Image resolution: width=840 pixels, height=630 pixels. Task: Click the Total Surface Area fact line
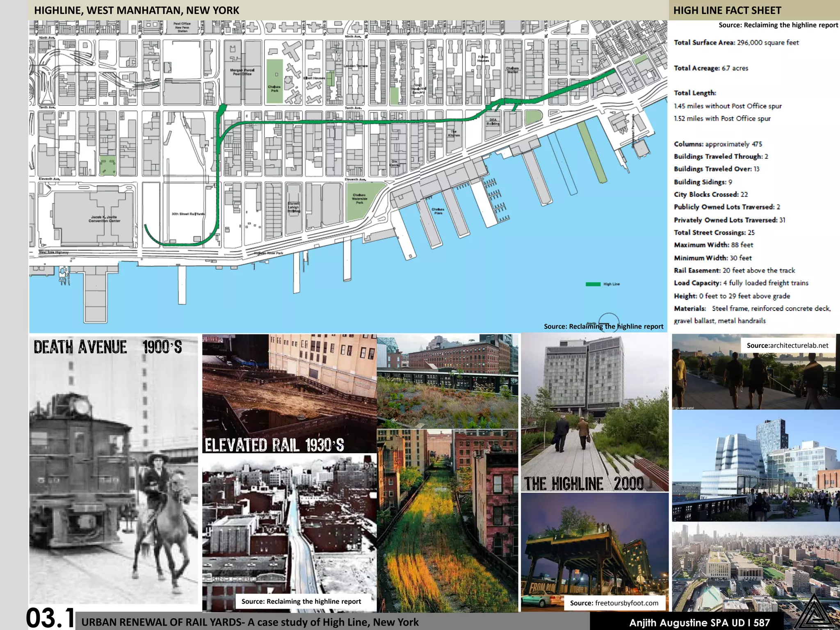point(736,43)
